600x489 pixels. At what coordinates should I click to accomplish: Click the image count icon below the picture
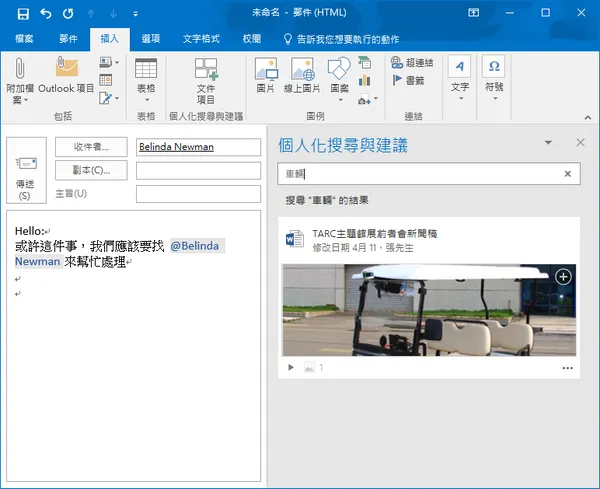tap(309, 367)
